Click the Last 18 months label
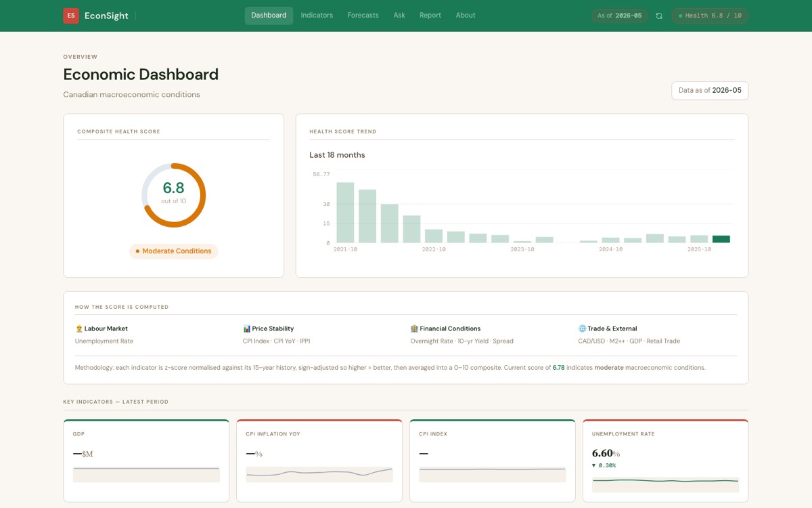Image resolution: width=812 pixels, height=508 pixels. point(337,155)
